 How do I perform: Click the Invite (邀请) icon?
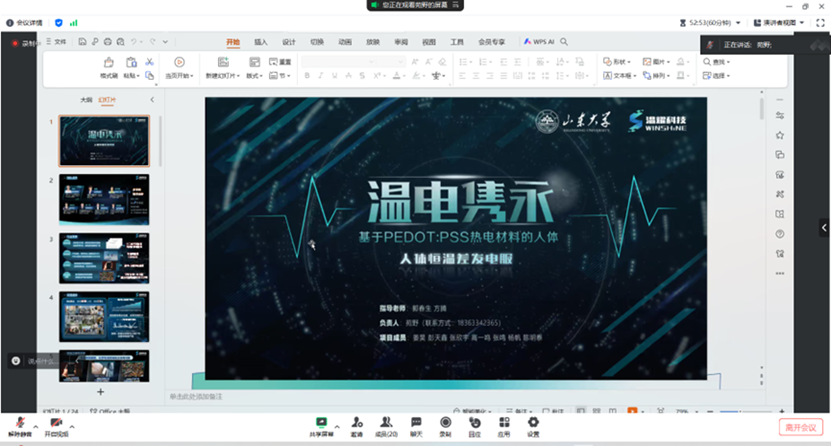356,425
